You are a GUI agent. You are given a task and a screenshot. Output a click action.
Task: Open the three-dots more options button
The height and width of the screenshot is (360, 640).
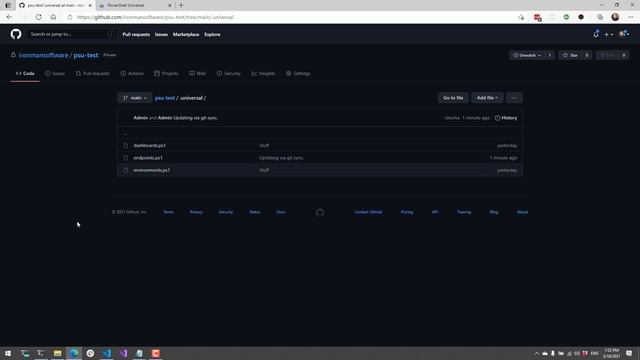coord(514,98)
